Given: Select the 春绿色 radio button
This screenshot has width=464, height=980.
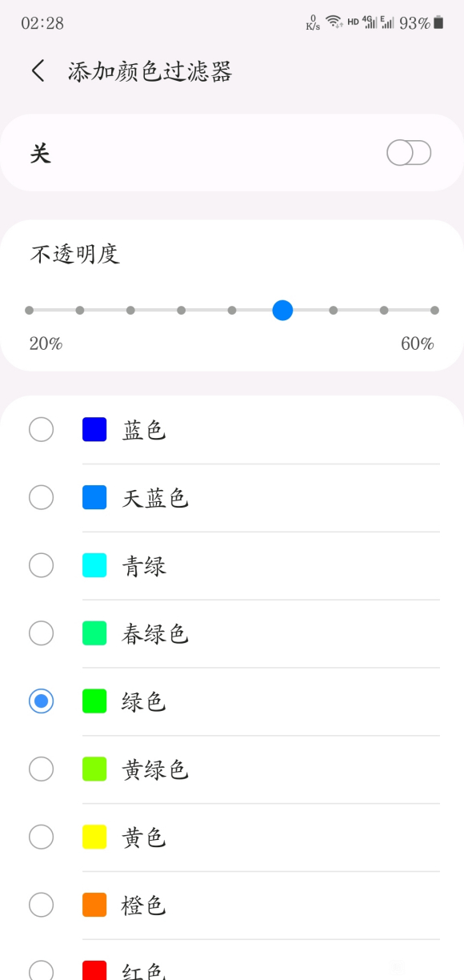Looking at the screenshot, I should point(41,634).
